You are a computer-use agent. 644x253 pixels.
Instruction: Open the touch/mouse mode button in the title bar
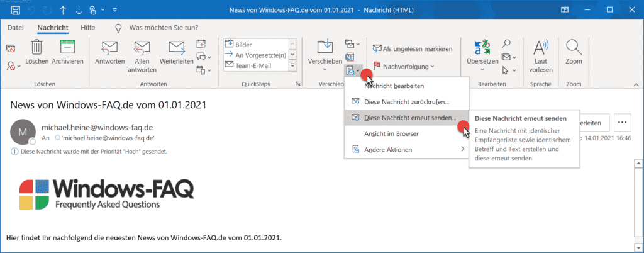(94, 9)
